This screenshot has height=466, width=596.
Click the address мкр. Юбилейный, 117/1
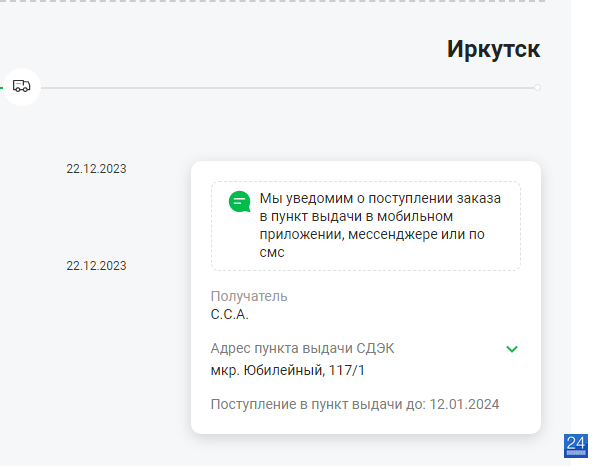pos(288,370)
